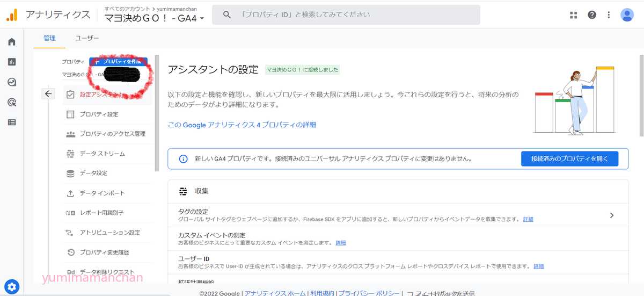Open Admin gear icon at bottom left

click(12, 286)
